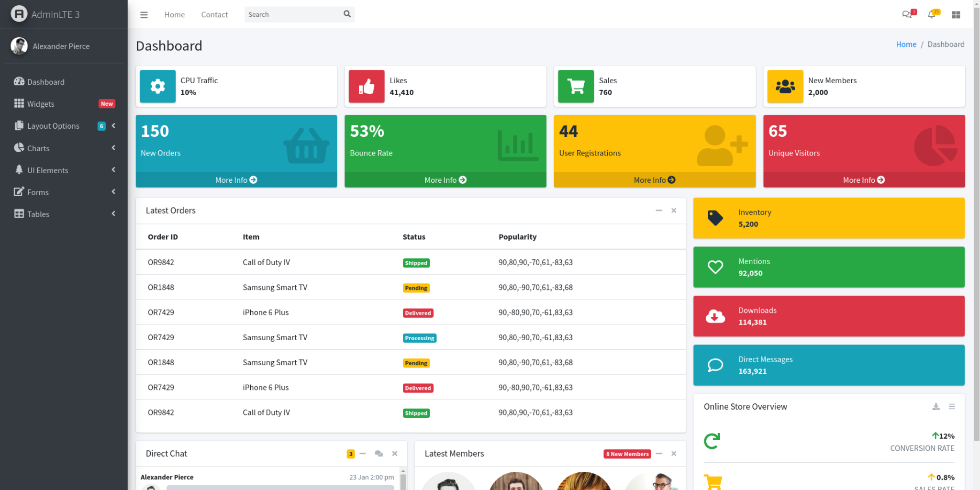Click the Contact navbar item
This screenshot has width=980, height=490.
point(214,15)
